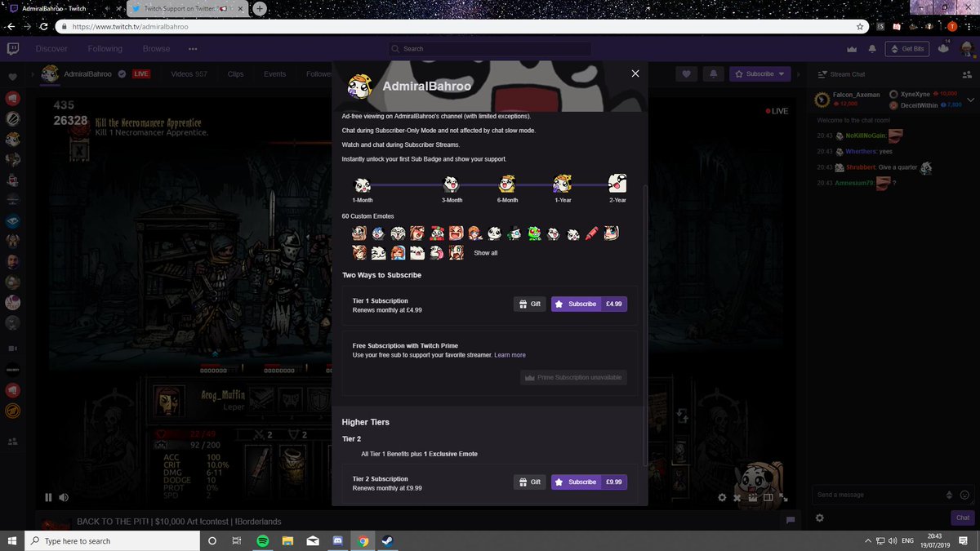Click the Learn more link about Twitch Prime

[x=510, y=355]
